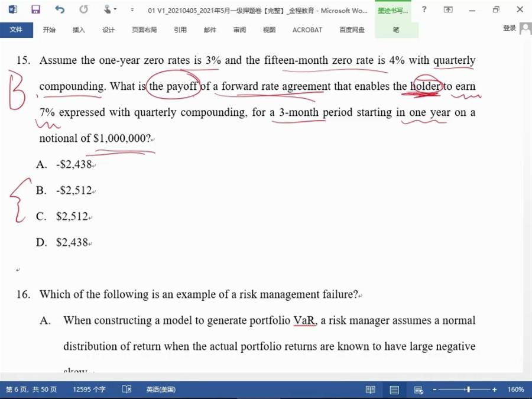
Task: Switch to Print Layout view
Action: click(394, 390)
